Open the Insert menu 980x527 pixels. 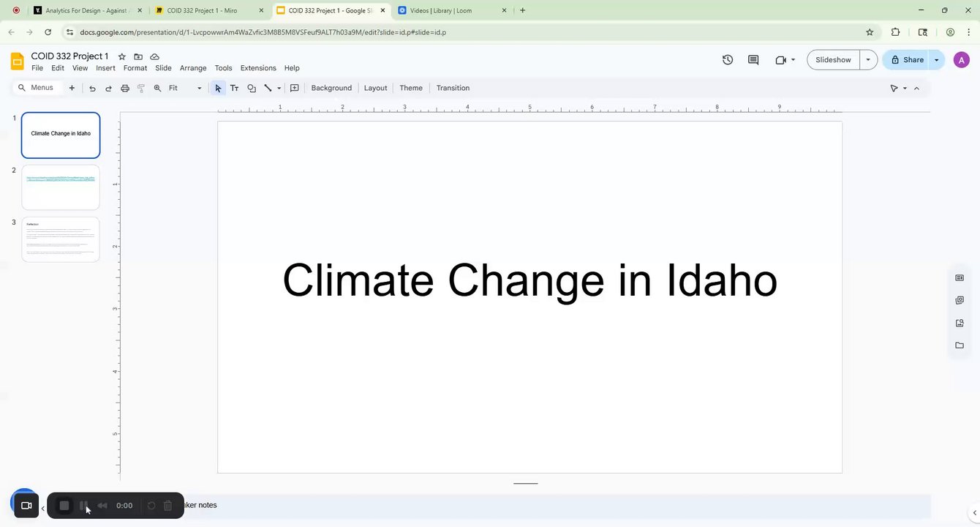point(105,68)
